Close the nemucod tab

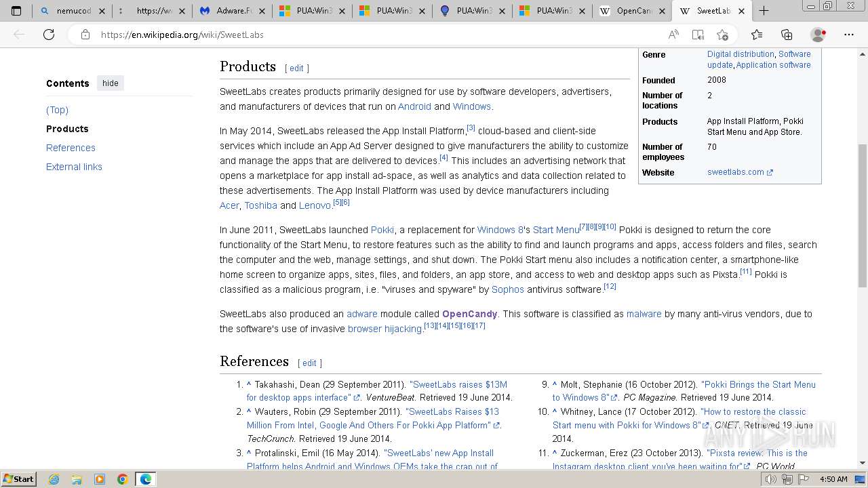(x=102, y=11)
